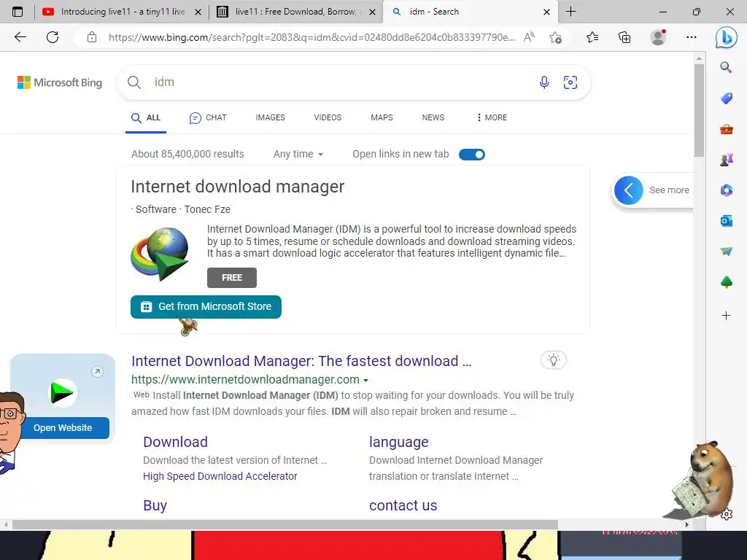
Task: Activate the Read aloud icon in address bar
Action: coord(529,37)
